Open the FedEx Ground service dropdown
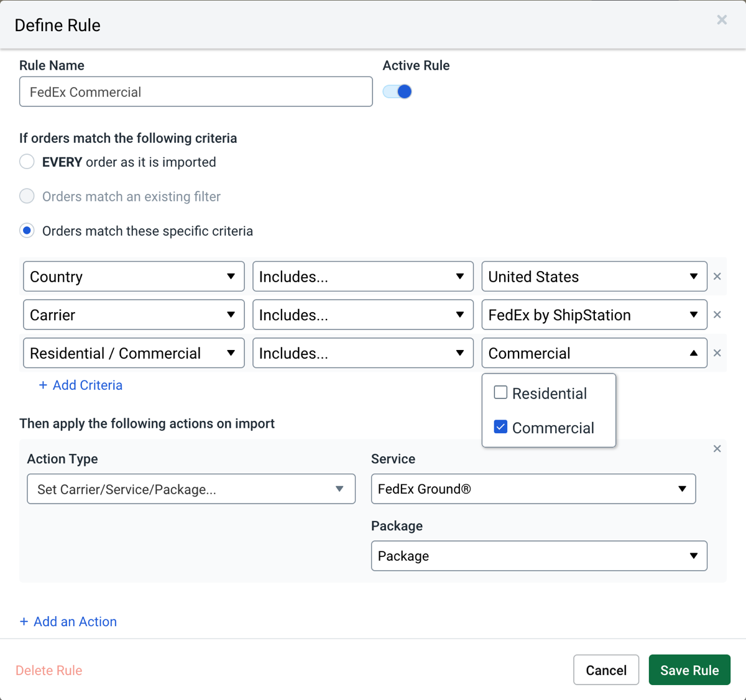Screen dimensions: 746x700 pos(533,489)
